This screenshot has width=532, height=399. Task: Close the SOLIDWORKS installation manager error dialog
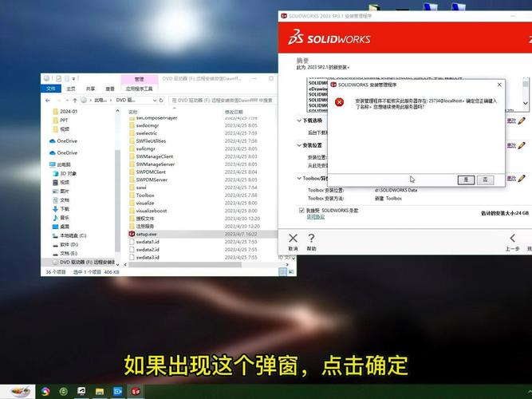point(499,85)
